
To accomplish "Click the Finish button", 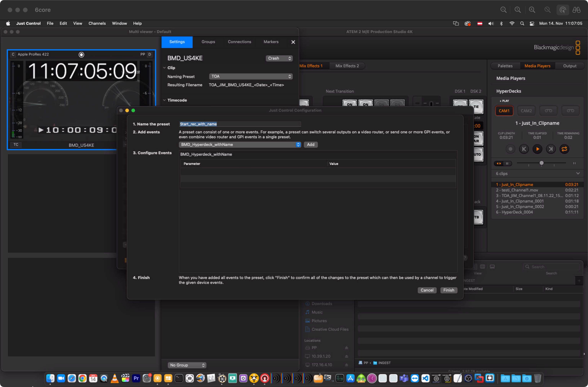I will 449,290.
